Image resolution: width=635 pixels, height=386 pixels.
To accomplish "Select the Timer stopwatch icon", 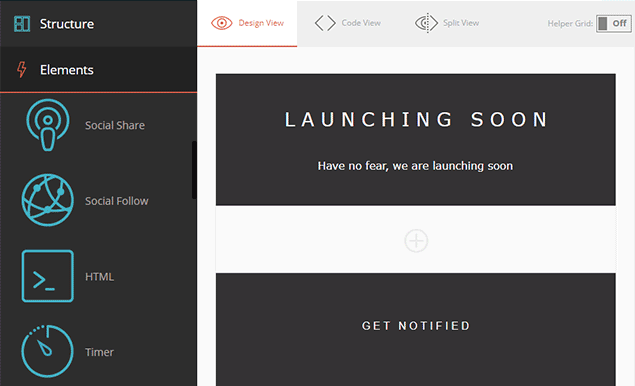I will (x=47, y=351).
